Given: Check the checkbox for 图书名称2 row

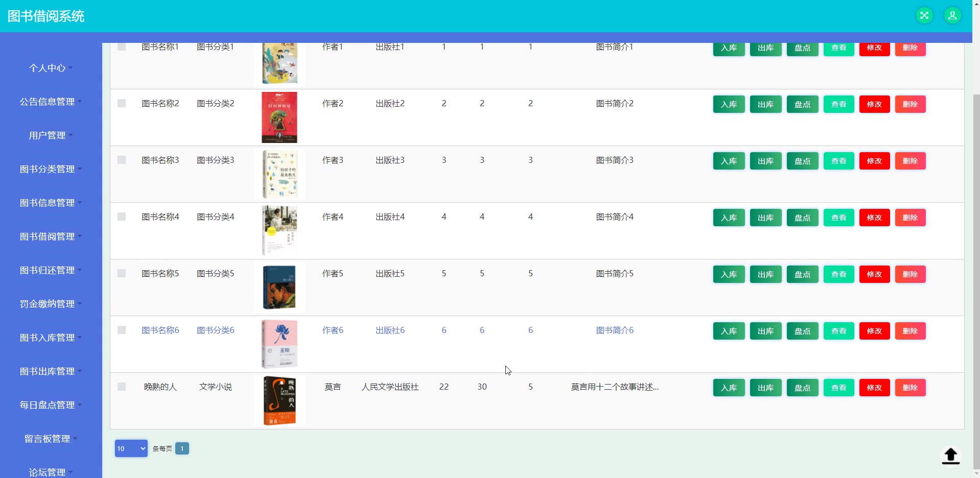Looking at the screenshot, I should 122,103.
